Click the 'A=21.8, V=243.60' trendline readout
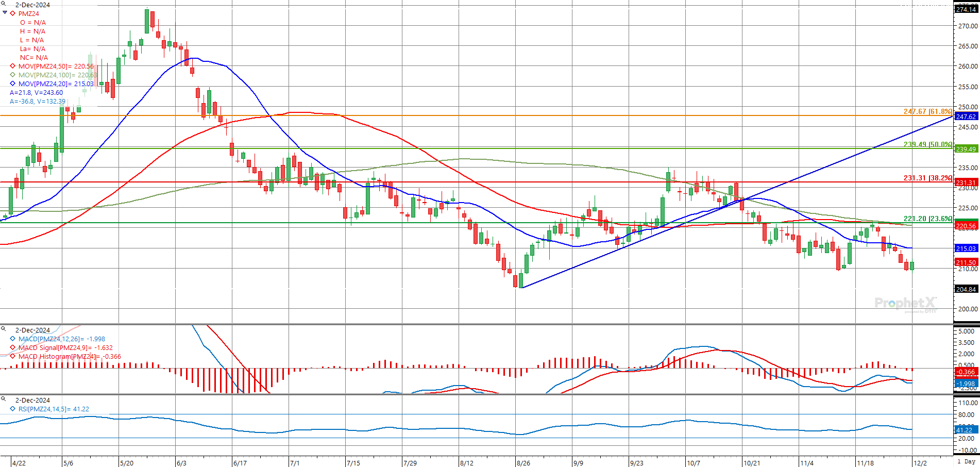The height and width of the screenshot is (467, 980). pyautogui.click(x=36, y=93)
